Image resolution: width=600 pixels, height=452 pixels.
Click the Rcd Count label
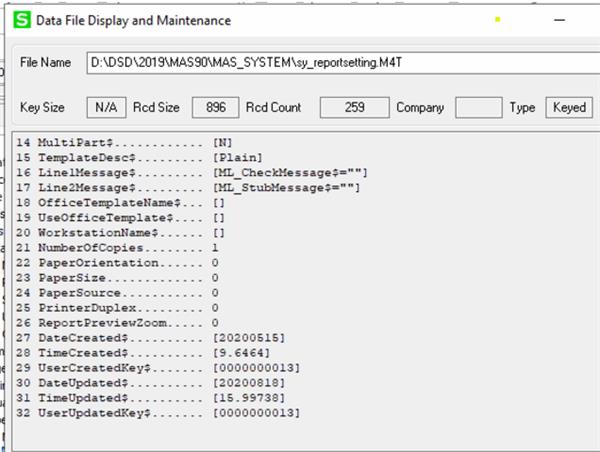point(274,108)
